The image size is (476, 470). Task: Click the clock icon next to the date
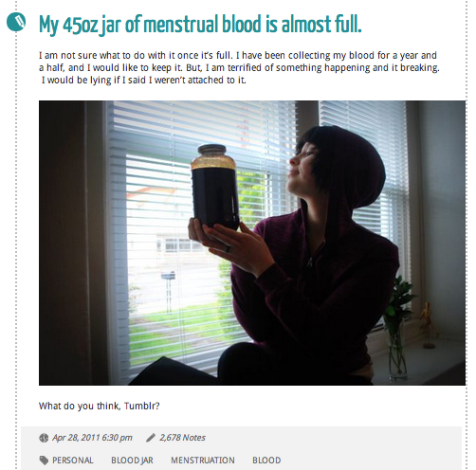pyautogui.click(x=44, y=438)
